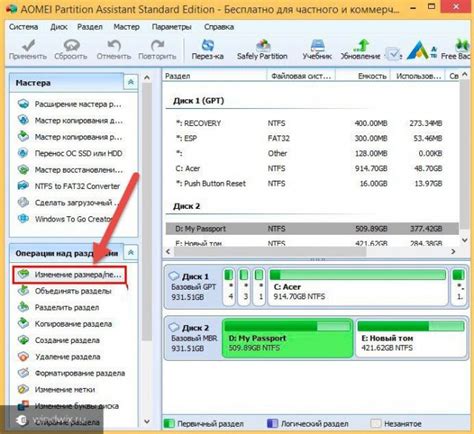Image resolution: width=474 pixels, height=434 pixels.
Task: Select Диск 2 Базовый MBR label
Action: (193, 338)
